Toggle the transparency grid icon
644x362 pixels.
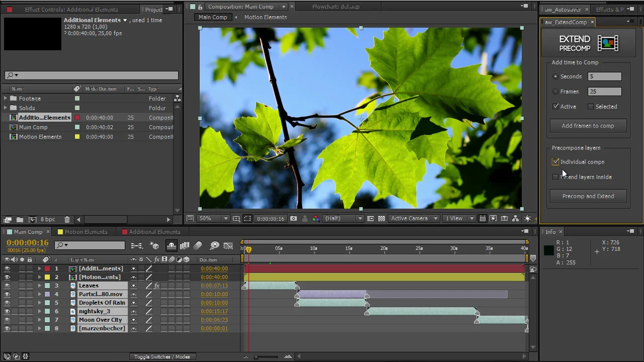pos(381,218)
